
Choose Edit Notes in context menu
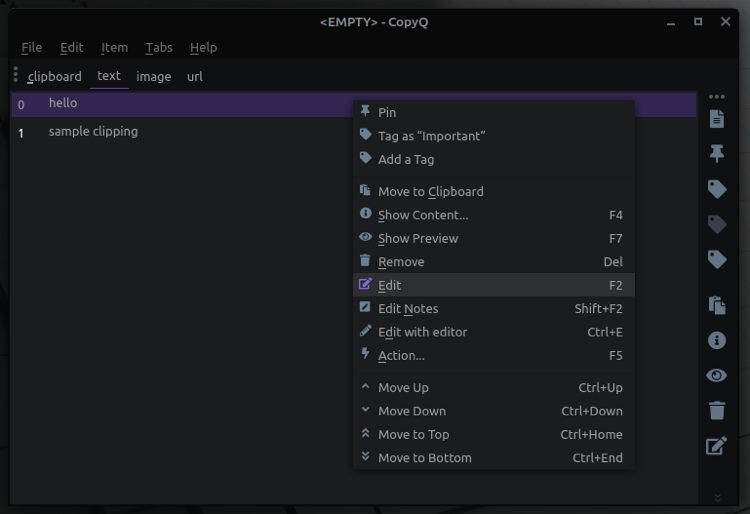tap(494, 308)
